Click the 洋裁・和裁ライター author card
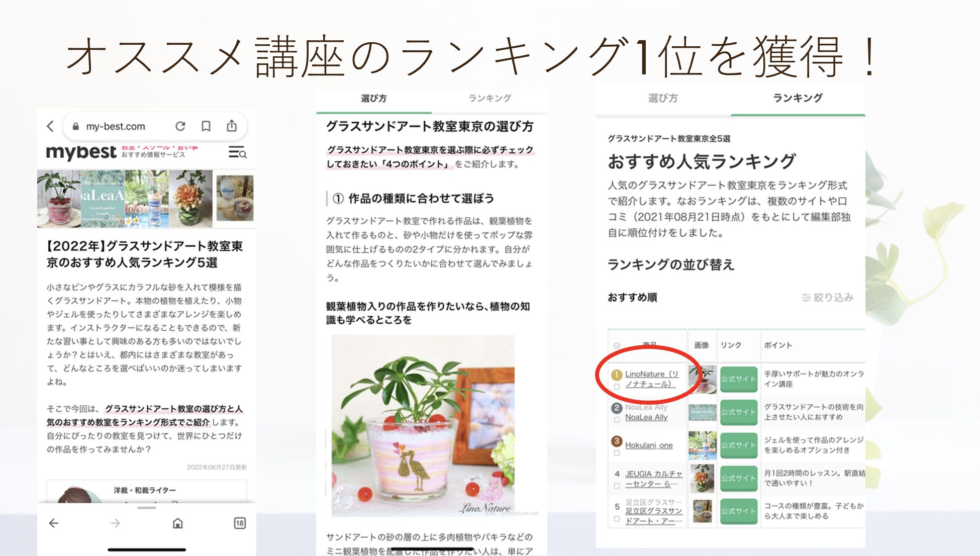980x556 pixels. [147, 491]
